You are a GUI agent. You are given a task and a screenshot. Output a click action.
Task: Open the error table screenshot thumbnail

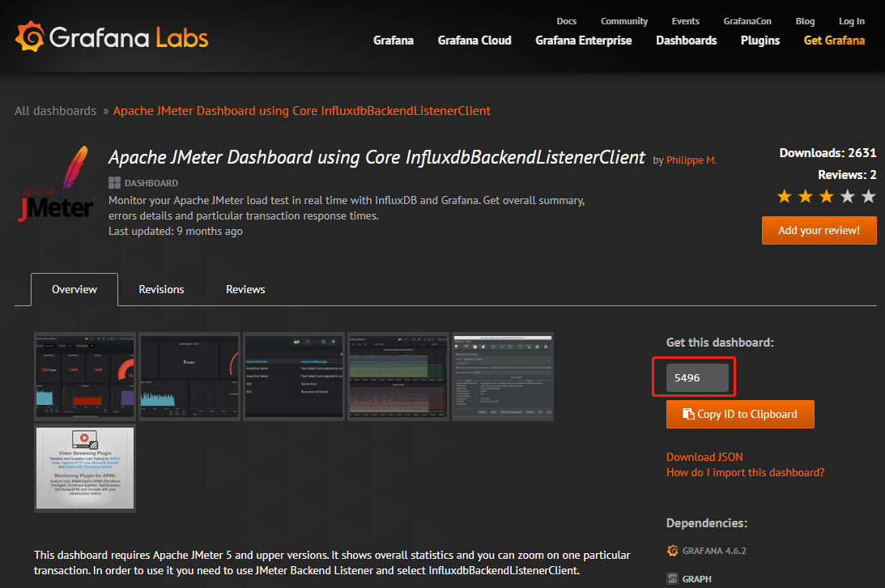(x=293, y=377)
